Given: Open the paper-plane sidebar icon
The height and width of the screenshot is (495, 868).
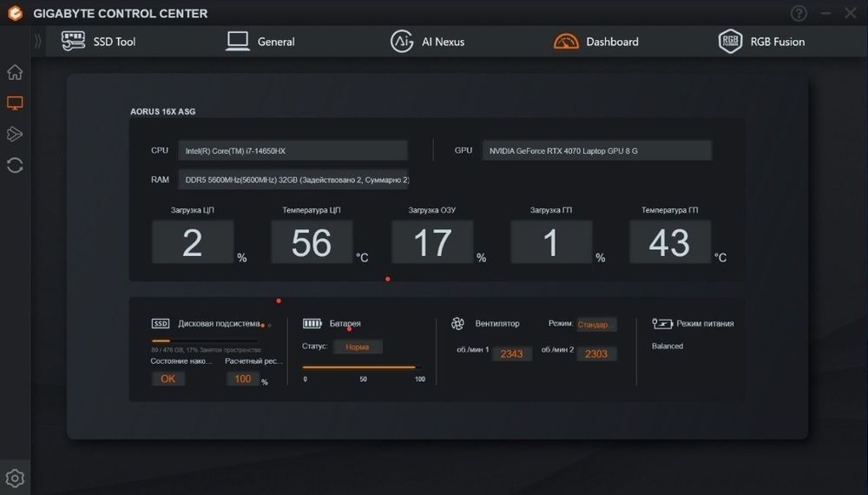Looking at the screenshot, I should coord(15,134).
